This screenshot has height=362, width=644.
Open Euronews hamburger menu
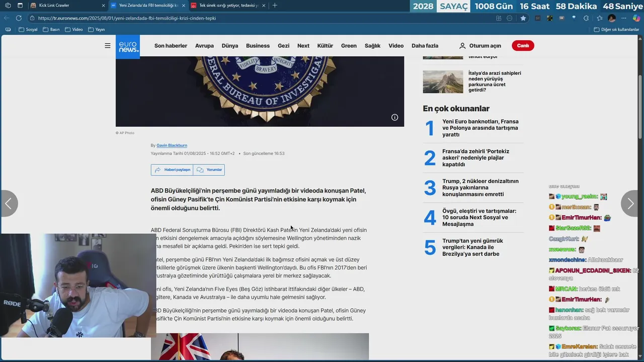107,46
